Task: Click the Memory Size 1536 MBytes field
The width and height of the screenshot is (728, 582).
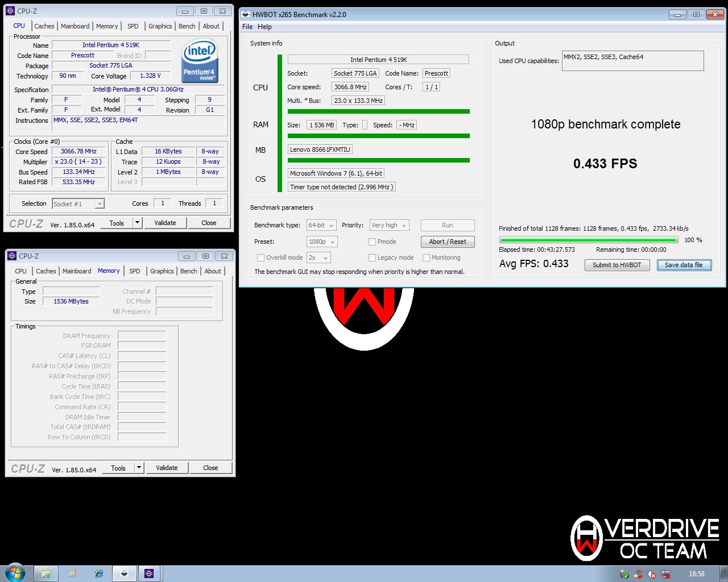Action: coord(71,301)
